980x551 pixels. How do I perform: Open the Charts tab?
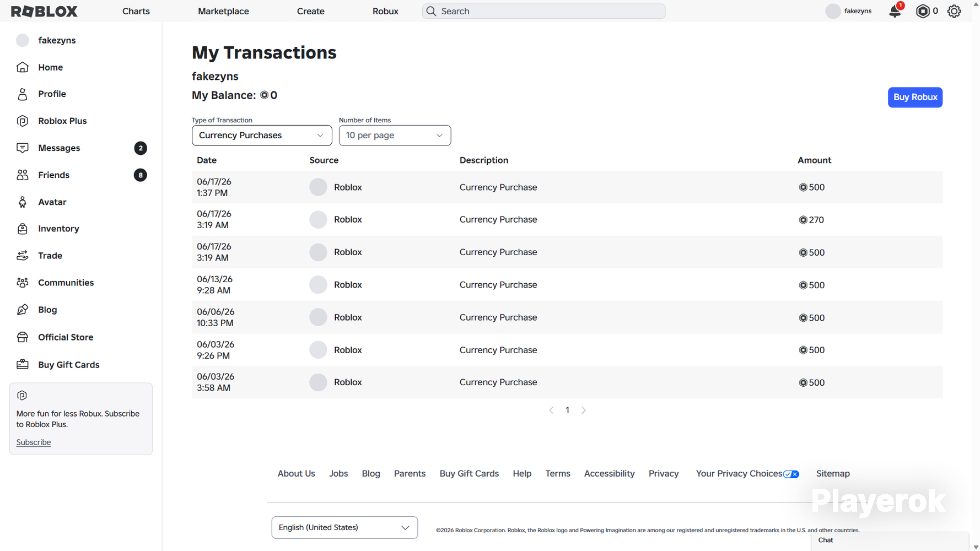(x=136, y=11)
